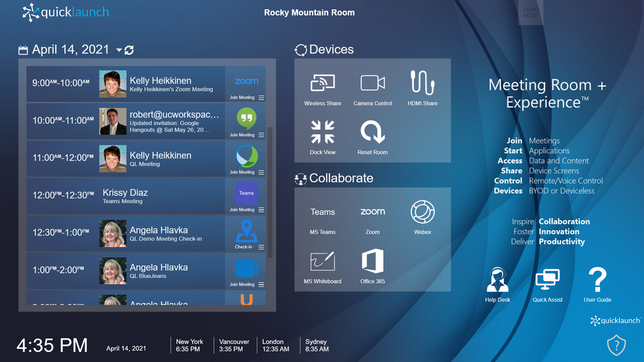Click the Collaborate section header
Image resolution: width=644 pixels, height=362 pixels.
click(x=334, y=178)
